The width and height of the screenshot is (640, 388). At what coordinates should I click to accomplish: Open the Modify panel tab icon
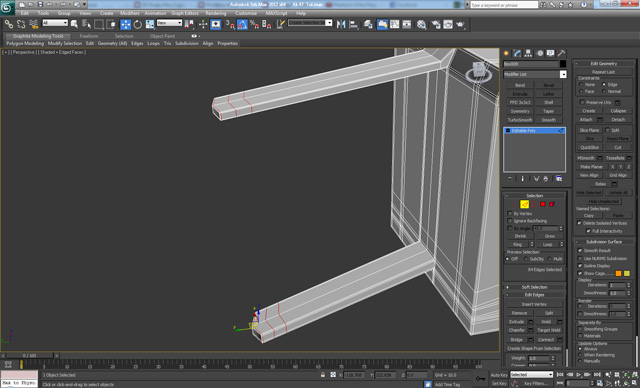pos(518,53)
